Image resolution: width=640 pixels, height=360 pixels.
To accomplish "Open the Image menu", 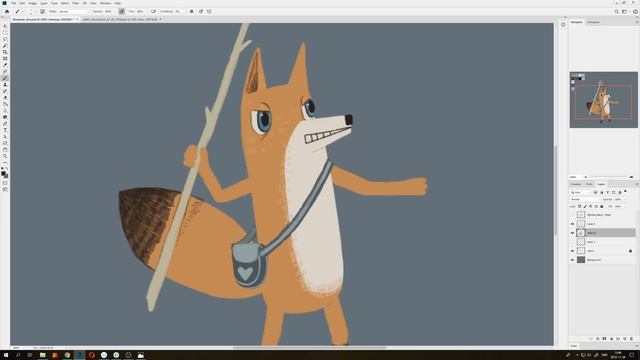I will (x=32, y=3).
